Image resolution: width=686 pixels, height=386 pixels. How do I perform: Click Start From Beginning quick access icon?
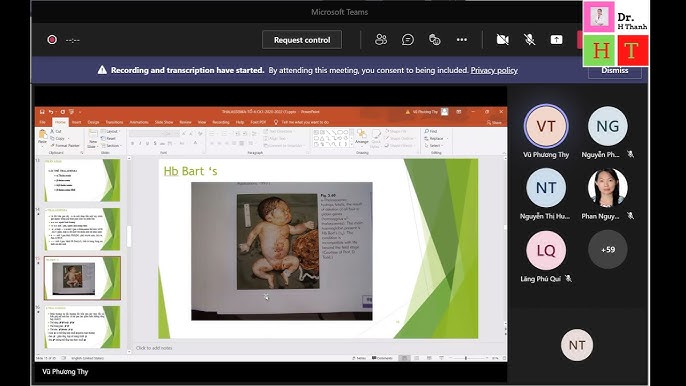[71, 112]
